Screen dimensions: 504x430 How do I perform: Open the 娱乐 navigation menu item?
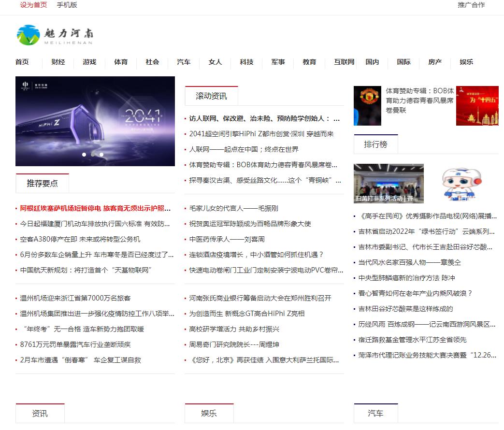[x=466, y=62]
